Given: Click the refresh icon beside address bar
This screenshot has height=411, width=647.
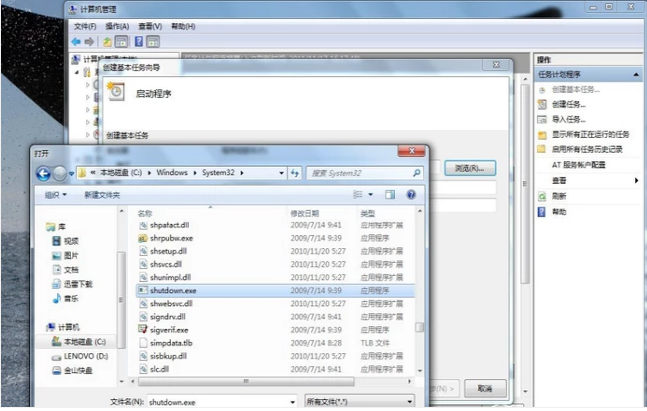Looking at the screenshot, I should (x=296, y=173).
